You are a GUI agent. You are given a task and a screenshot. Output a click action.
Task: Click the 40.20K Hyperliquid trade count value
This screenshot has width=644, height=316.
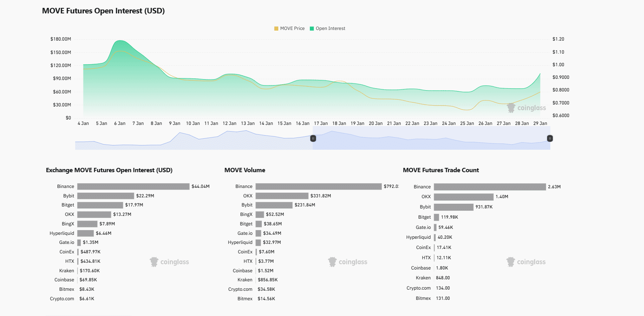coord(445,237)
